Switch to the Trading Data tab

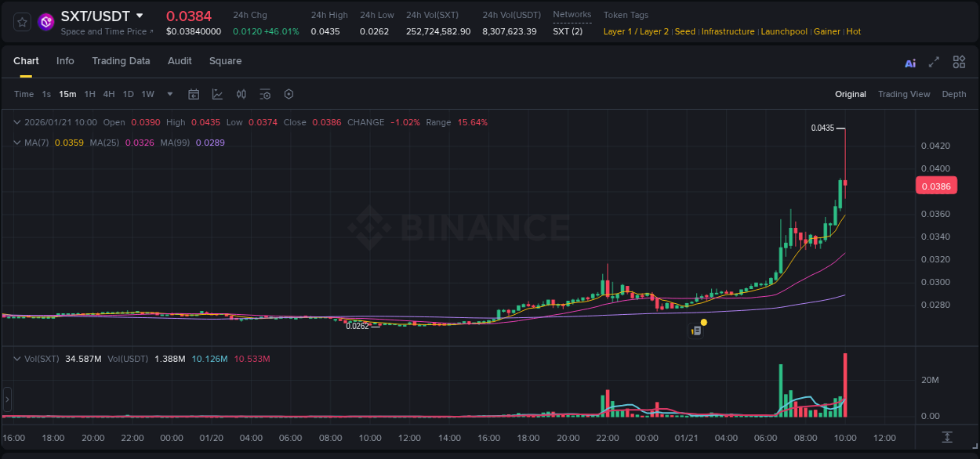click(x=121, y=61)
